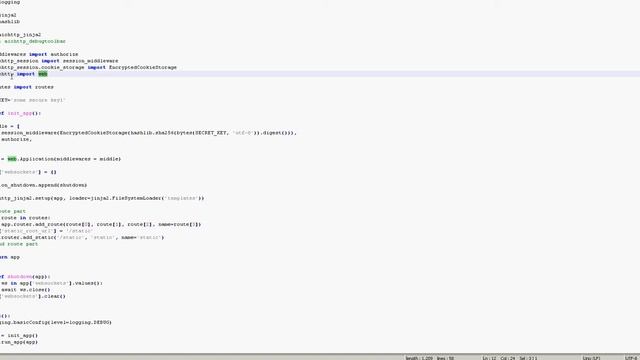Click the '= init_app()' assignment line
The height and width of the screenshot is (360, 640).
pos(19,335)
